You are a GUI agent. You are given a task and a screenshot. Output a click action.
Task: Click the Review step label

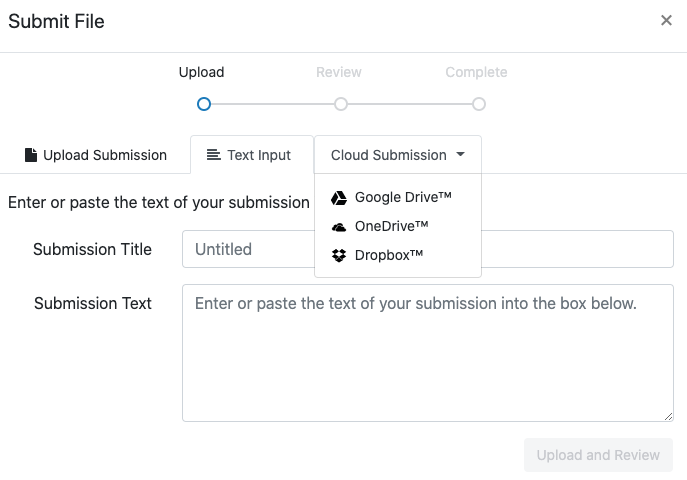(x=339, y=72)
